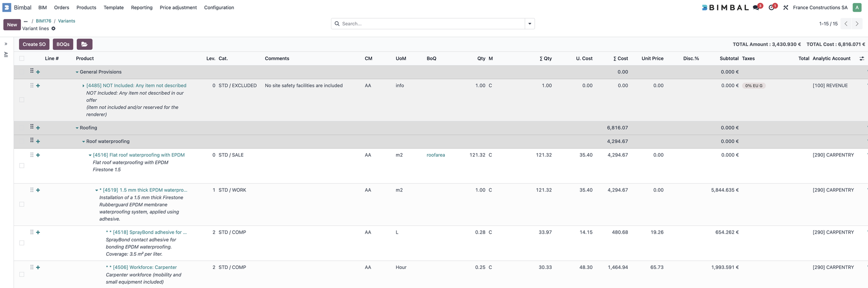The image size is (868, 288).
Task: Click the plus icon on Roofing row
Action: pyautogui.click(x=38, y=128)
